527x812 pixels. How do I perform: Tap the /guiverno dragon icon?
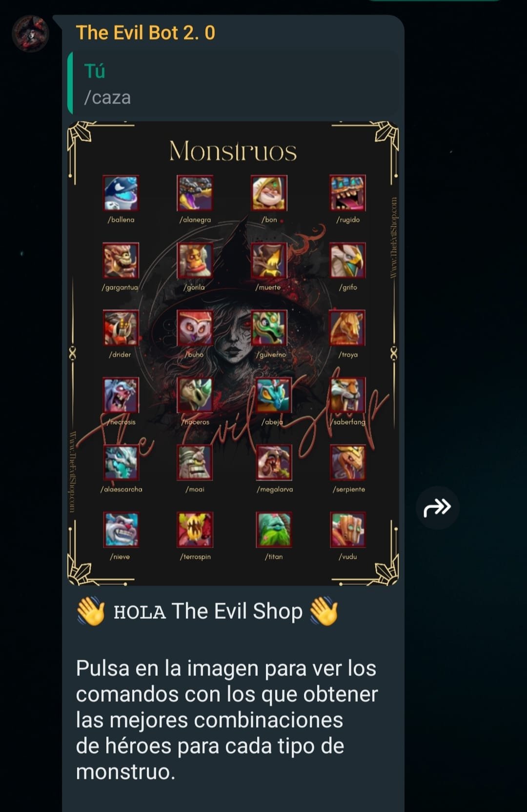pos(269,327)
